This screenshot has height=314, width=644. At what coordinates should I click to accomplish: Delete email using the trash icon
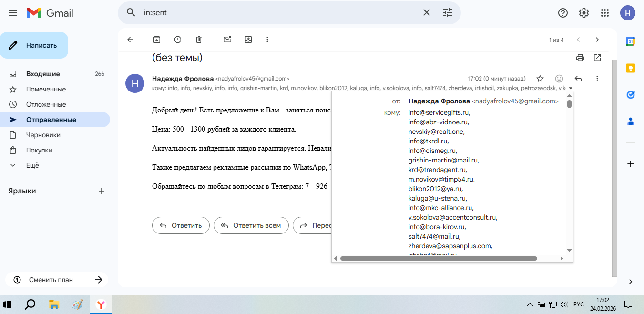pyautogui.click(x=199, y=40)
